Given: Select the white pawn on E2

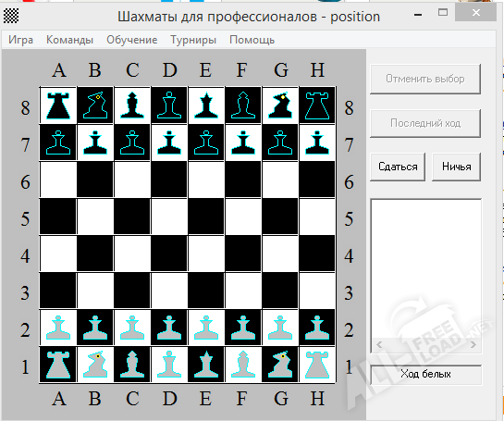Looking at the screenshot, I should pyautogui.click(x=206, y=328).
